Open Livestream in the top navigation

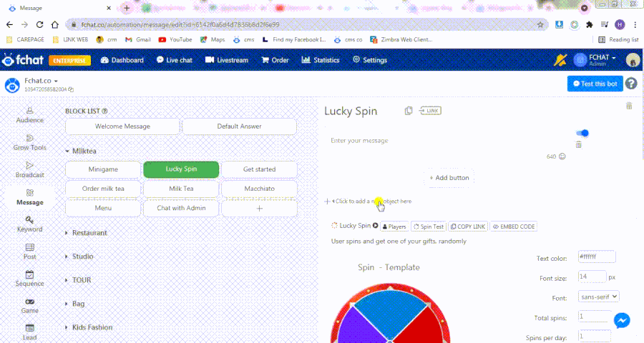click(227, 60)
